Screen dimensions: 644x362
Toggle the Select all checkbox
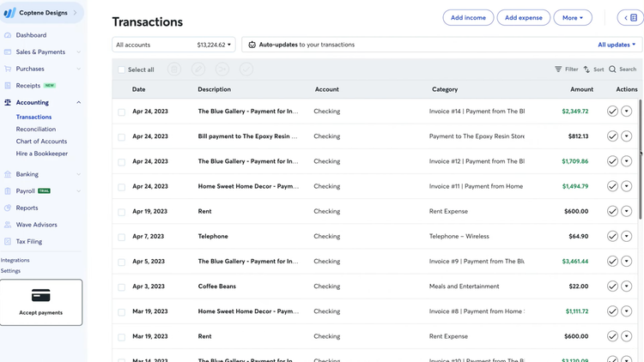pos(122,69)
